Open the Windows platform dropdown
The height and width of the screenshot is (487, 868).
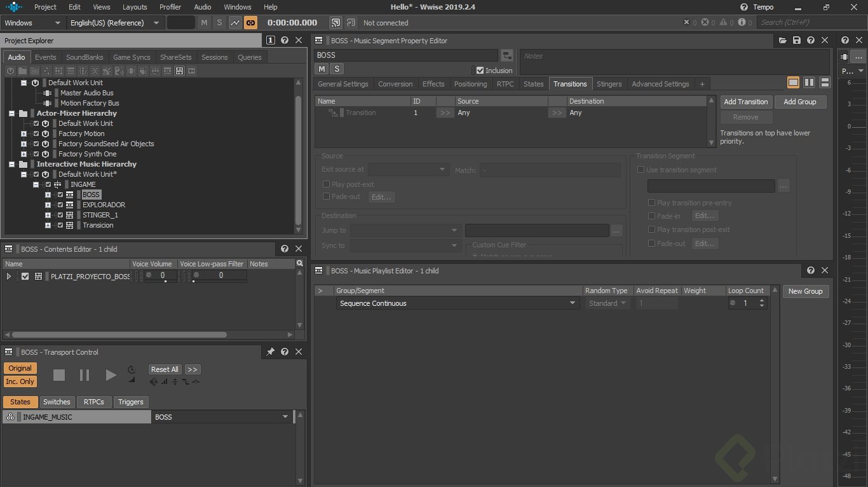click(33, 23)
